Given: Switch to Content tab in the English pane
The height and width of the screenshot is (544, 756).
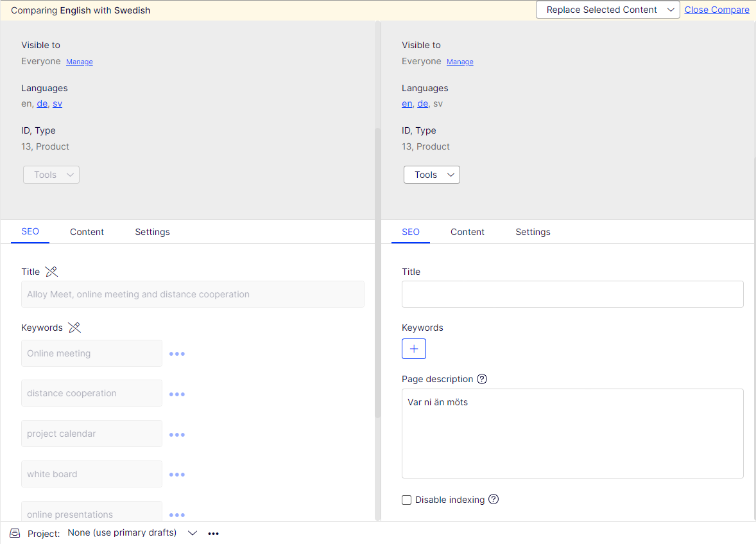Looking at the screenshot, I should pos(87,232).
